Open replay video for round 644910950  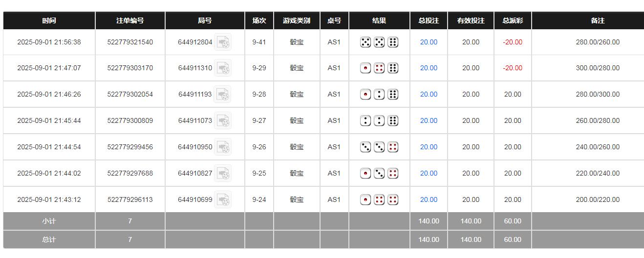223,147
